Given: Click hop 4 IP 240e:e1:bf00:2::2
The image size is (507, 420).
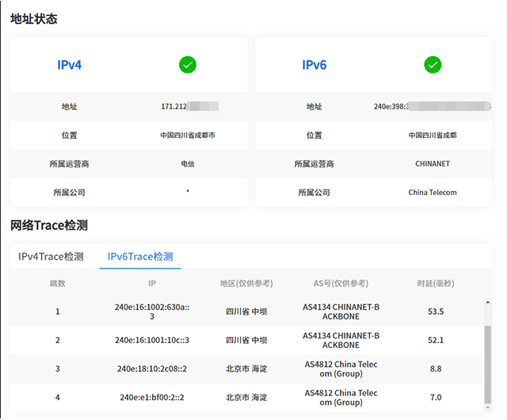Looking at the screenshot, I should click(x=152, y=397).
